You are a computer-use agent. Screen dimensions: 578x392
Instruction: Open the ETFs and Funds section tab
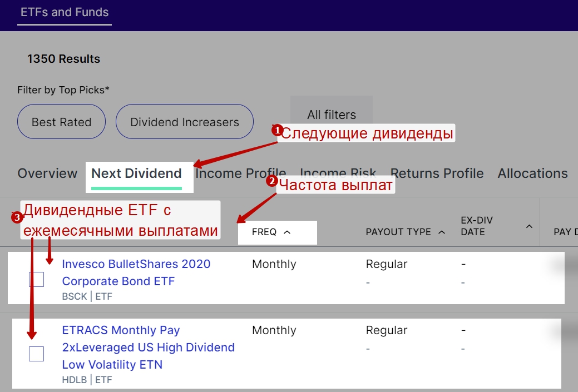(65, 12)
